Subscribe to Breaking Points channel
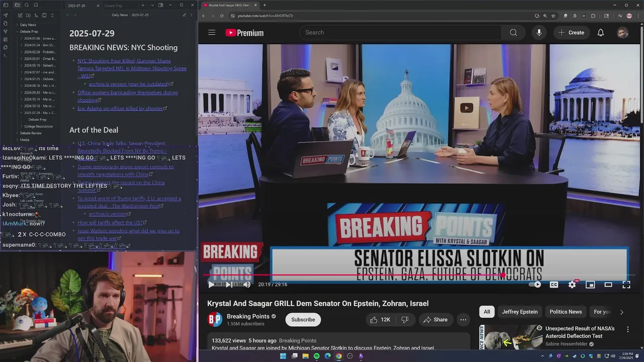644x362 pixels. coord(303,320)
